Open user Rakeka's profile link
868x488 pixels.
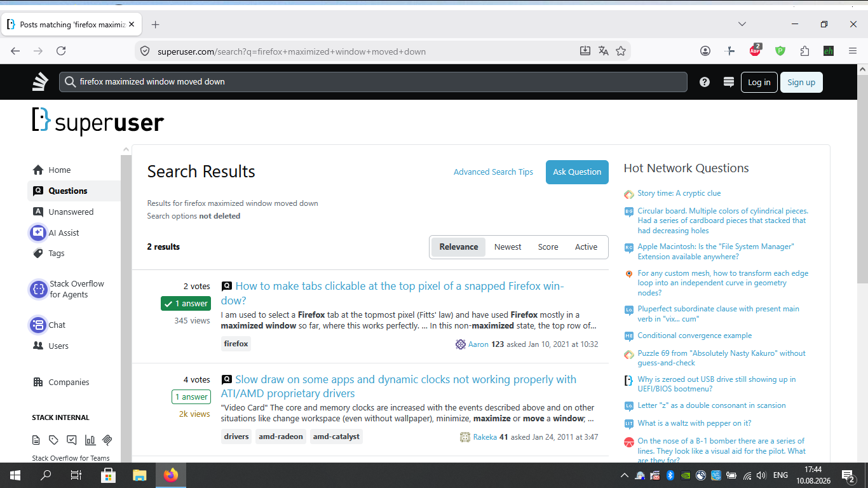(x=486, y=437)
